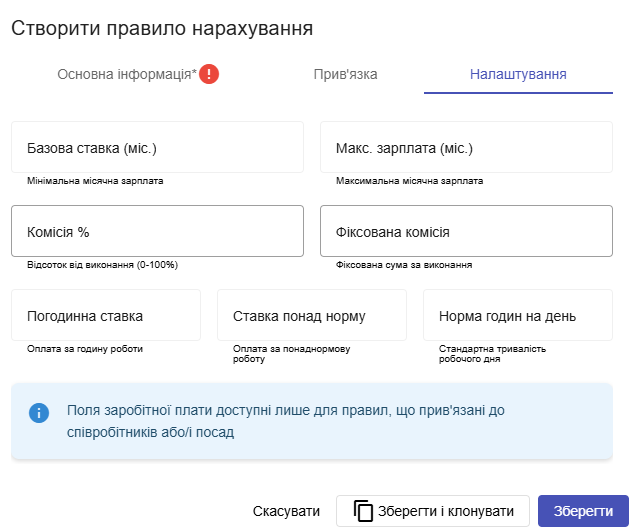
Task: Select the Фіксована комісія field
Action: click(466, 232)
